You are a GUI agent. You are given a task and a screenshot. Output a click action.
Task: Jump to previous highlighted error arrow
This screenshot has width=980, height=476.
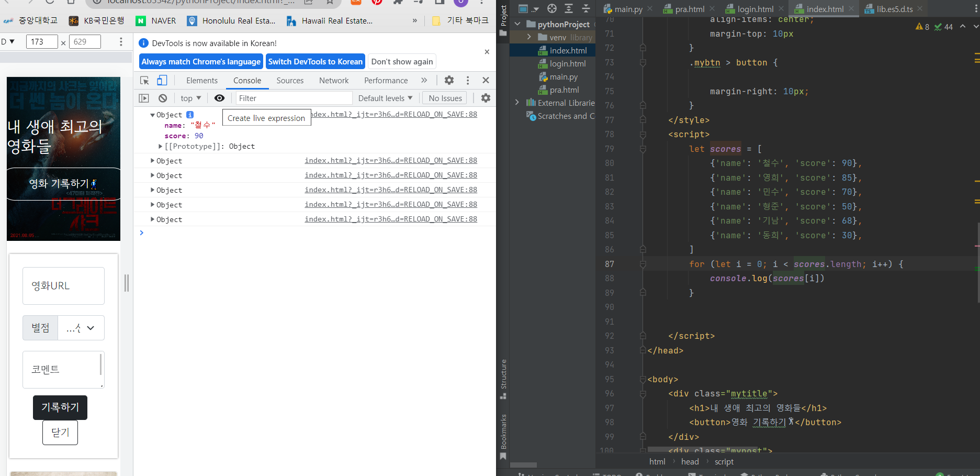(963, 26)
